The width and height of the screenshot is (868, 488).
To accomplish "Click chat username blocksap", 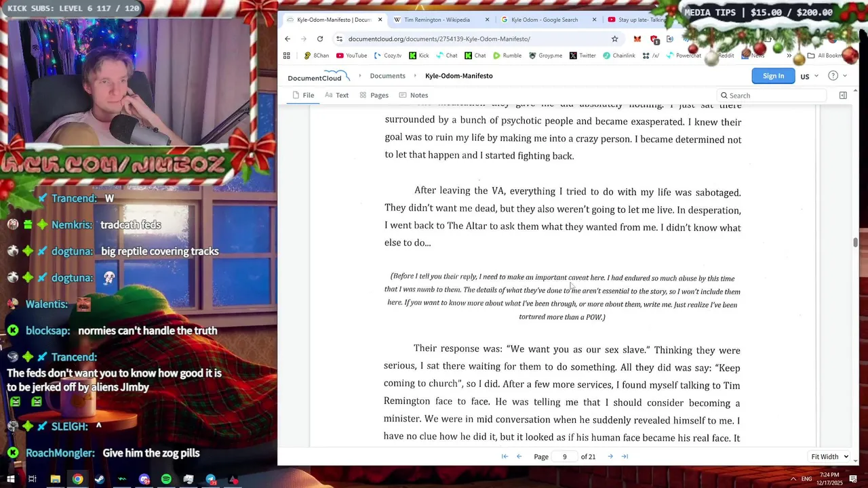I will tap(47, 331).
